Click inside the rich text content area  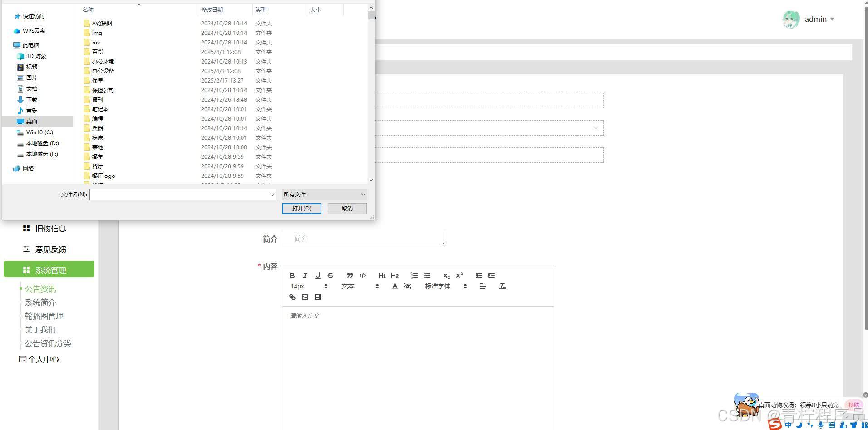pyautogui.click(x=418, y=367)
